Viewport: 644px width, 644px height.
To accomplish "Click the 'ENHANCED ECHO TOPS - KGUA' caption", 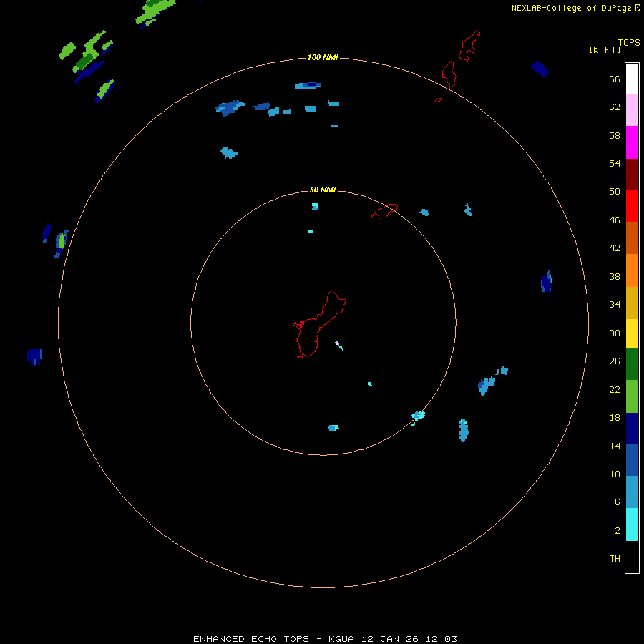I will click(274, 639).
